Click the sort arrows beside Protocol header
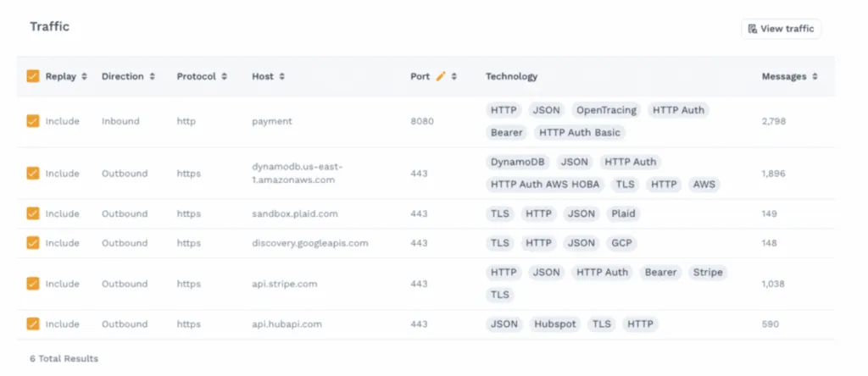This screenshot has height=376, width=868. pos(224,76)
